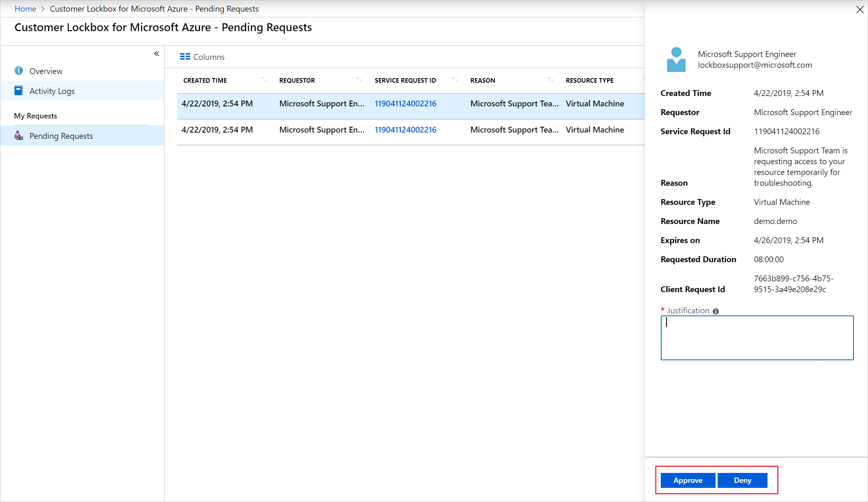Approve the lockbox request

click(688, 480)
